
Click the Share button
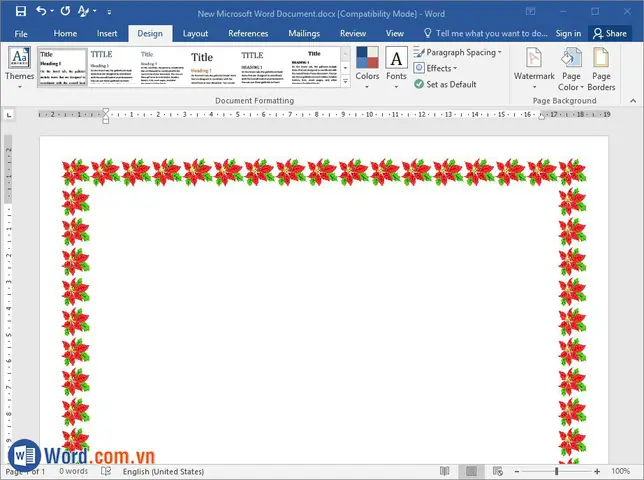coord(610,34)
